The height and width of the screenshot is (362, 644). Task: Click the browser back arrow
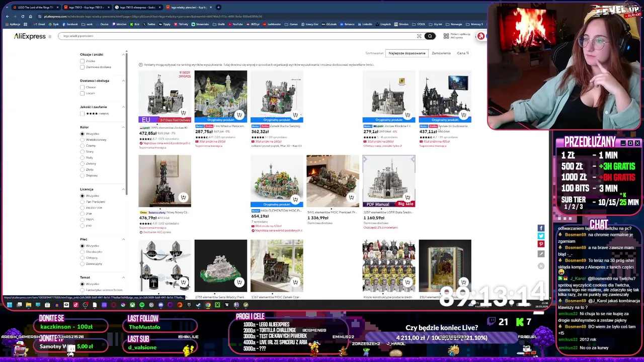[7, 16]
